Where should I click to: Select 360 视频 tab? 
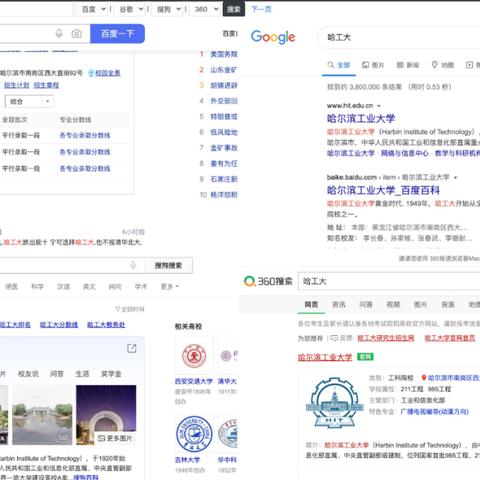coord(393,304)
